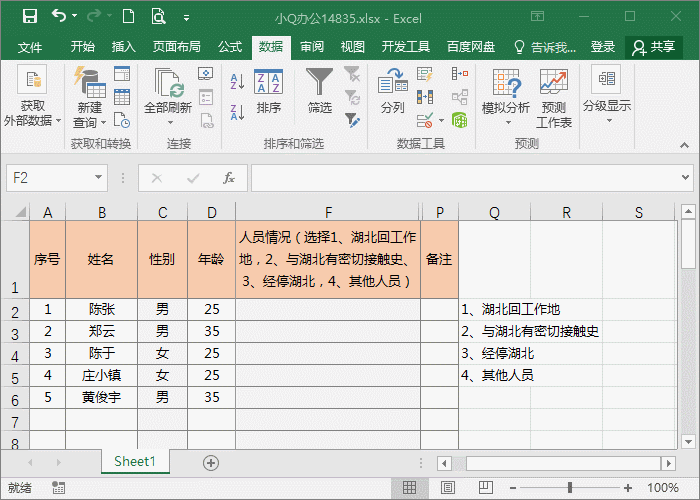Click the Sheet1 tab
Image resolution: width=700 pixels, height=500 pixels.
(135, 461)
